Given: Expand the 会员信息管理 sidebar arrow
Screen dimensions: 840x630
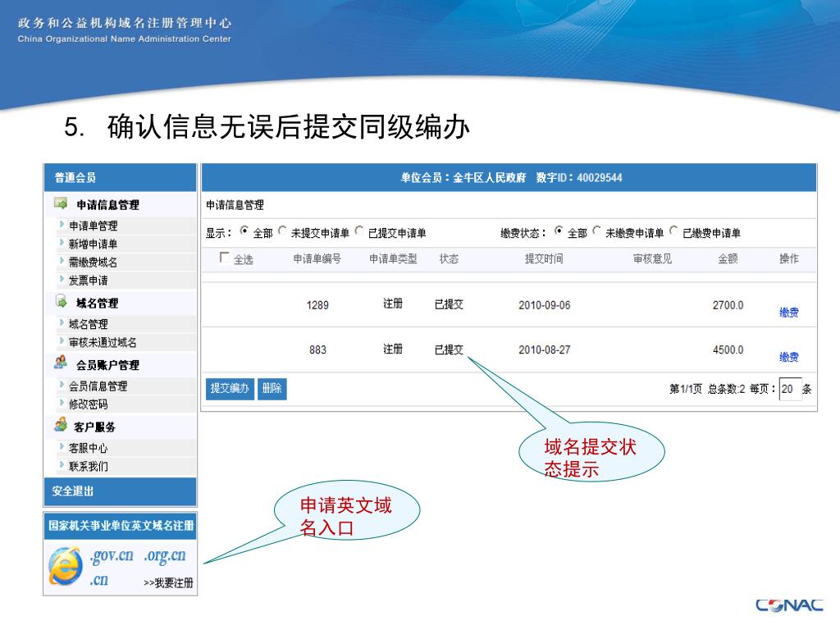Looking at the screenshot, I should (x=62, y=385).
